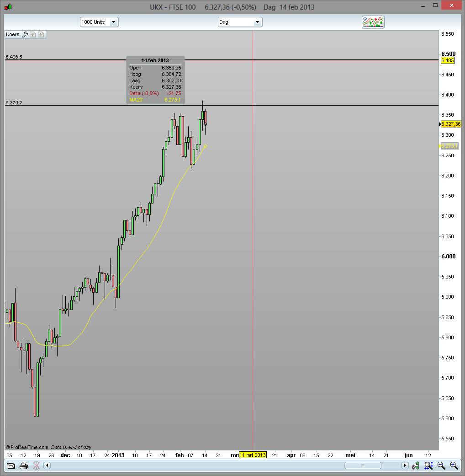
Task: Click the MA20 6.273,1 tooltip row
Action: (155, 100)
